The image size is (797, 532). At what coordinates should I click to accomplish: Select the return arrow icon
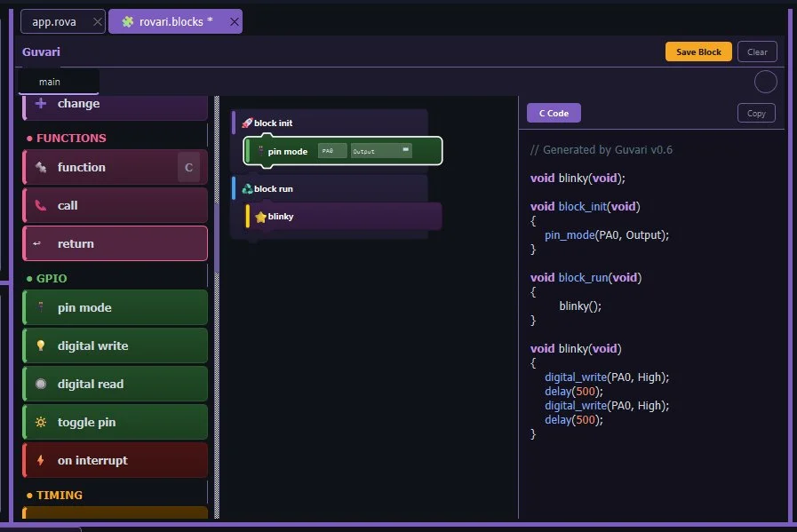tap(37, 243)
